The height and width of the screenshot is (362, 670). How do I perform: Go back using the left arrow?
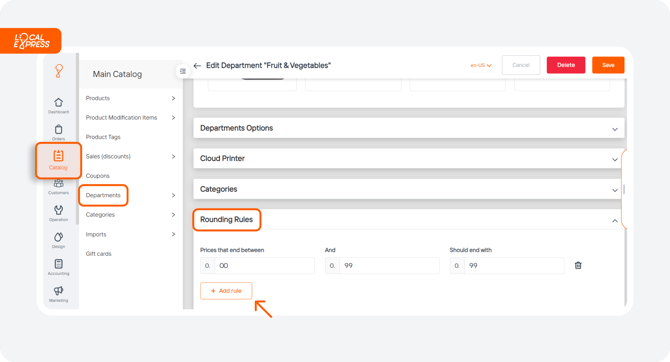[197, 66]
